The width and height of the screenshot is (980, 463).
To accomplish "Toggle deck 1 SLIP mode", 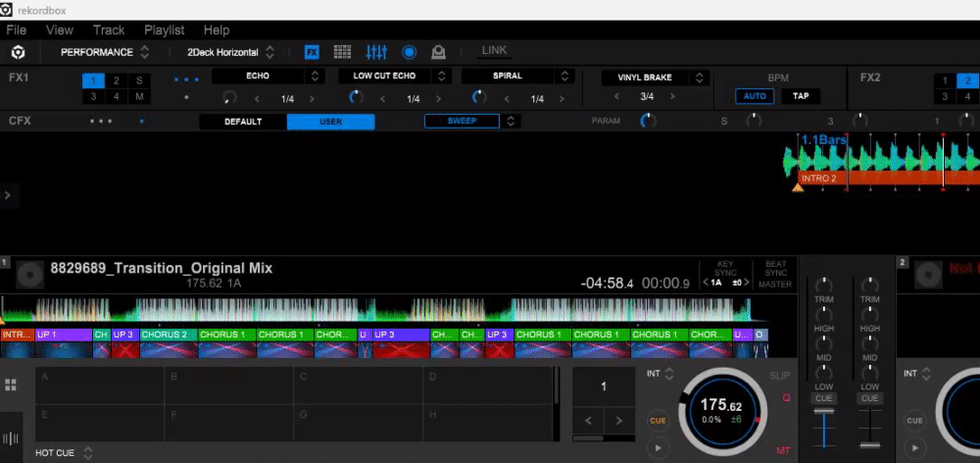I will 780,376.
